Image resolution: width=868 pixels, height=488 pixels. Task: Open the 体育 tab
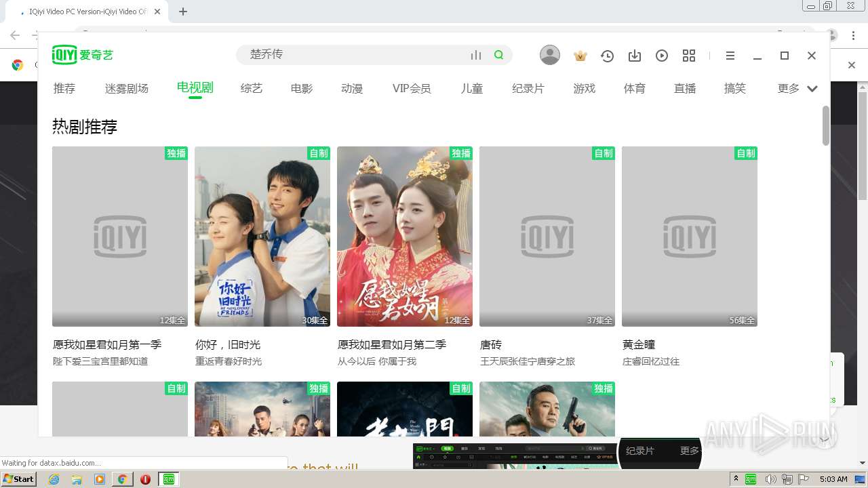635,89
